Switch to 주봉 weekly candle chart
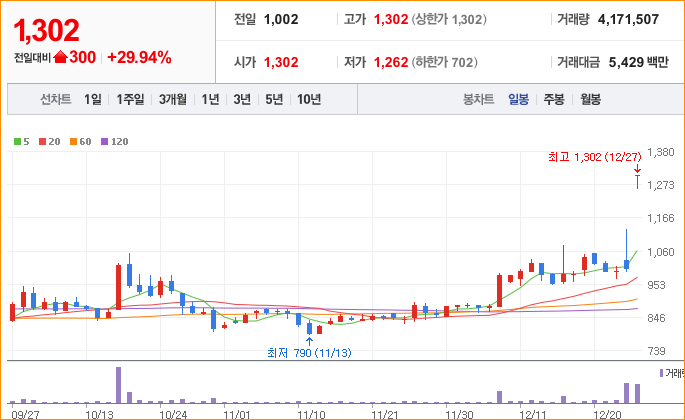This screenshot has width=685, height=420. click(554, 99)
